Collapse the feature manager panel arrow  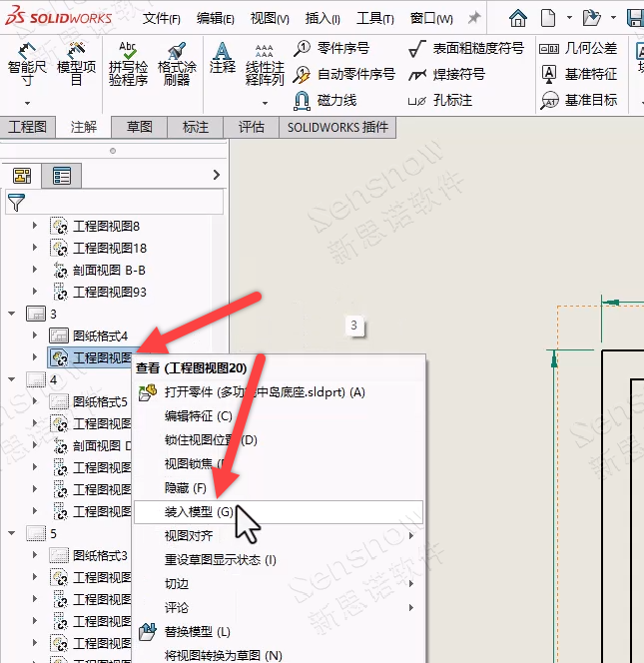tap(217, 175)
